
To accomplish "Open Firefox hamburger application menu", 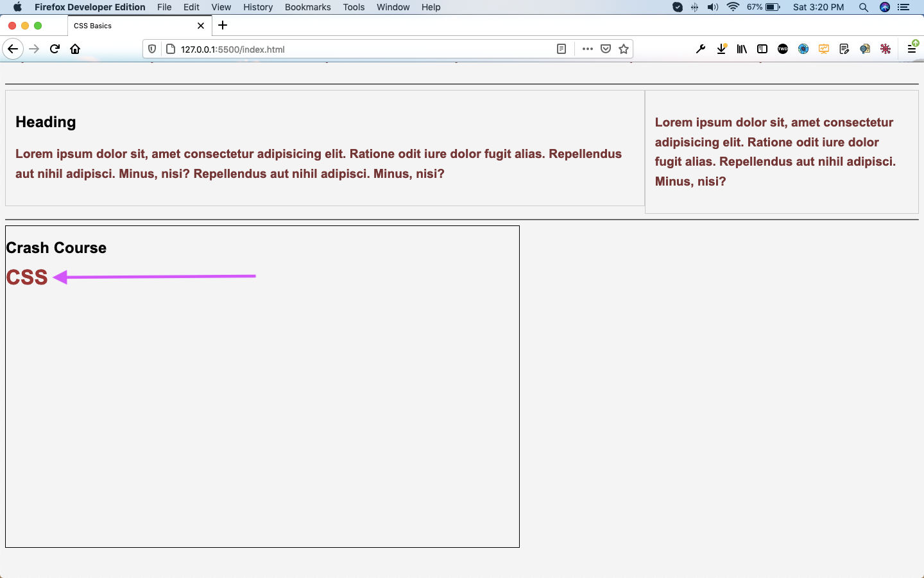I will point(912,48).
